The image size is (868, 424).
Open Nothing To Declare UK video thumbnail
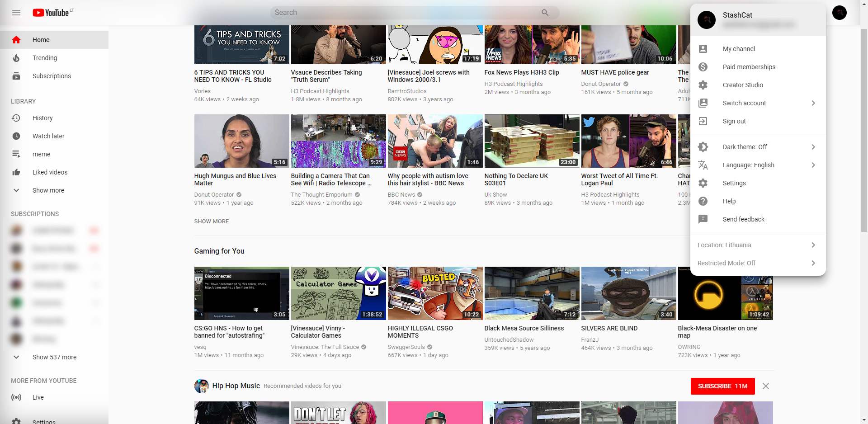(532, 141)
